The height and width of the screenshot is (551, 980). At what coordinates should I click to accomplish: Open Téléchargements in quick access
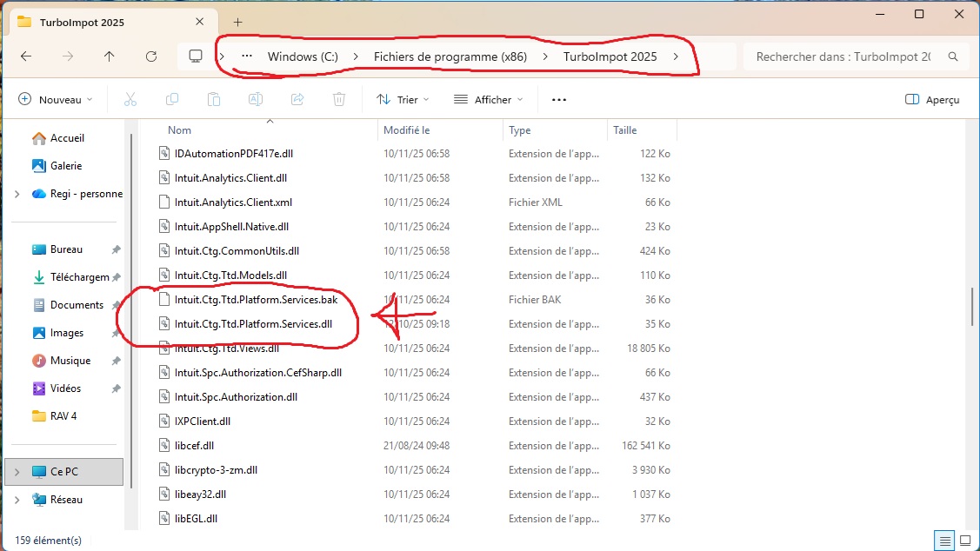(70, 276)
